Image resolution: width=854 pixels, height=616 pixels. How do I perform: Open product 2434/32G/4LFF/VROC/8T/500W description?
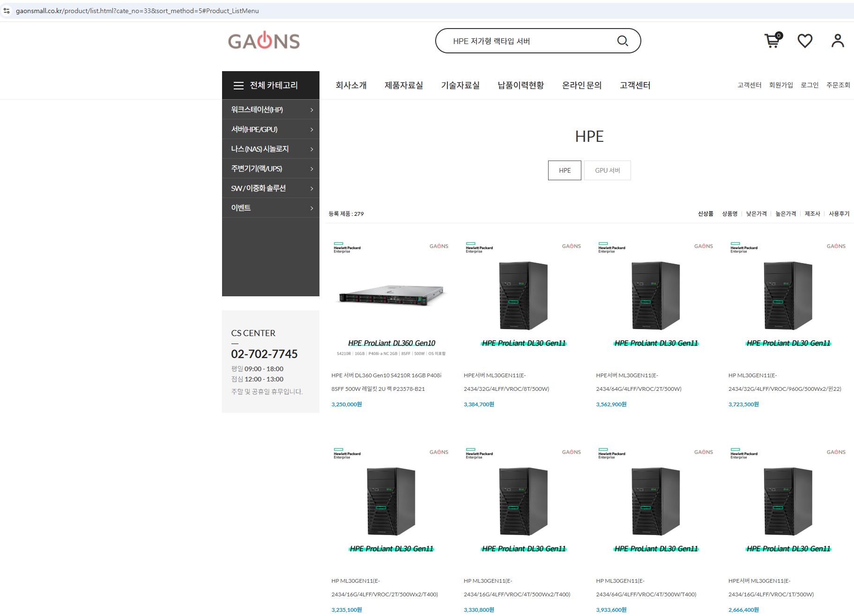tap(506, 382)
